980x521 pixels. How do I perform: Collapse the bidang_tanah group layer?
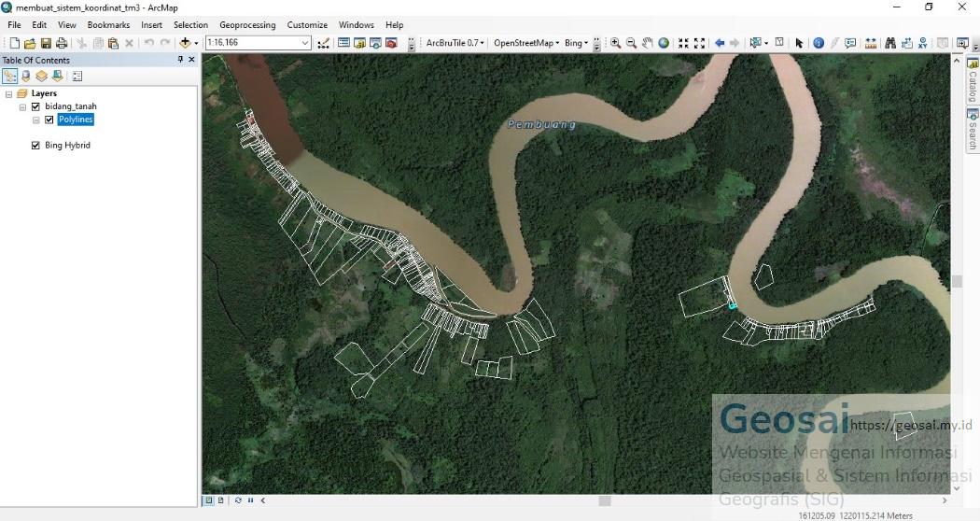(22, 107)
